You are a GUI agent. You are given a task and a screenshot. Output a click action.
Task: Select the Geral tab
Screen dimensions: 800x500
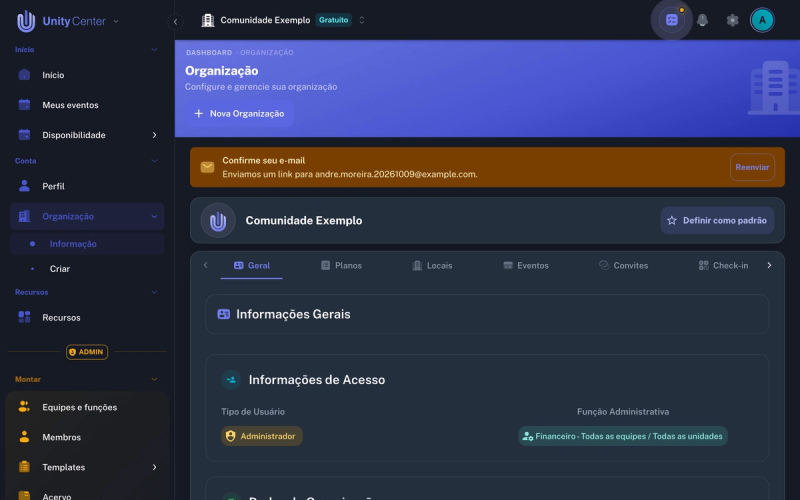tap(252, 266)
